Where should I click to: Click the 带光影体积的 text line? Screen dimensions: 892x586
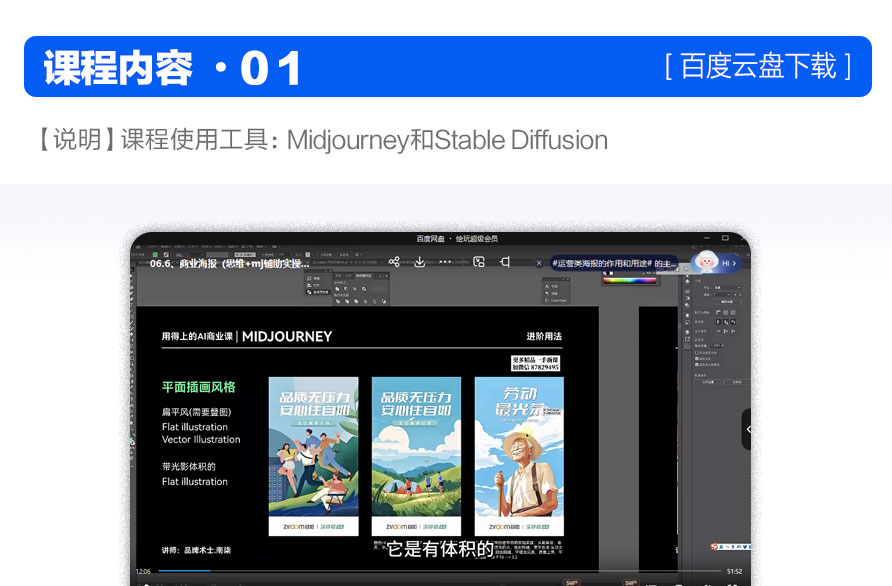(x=188, y=467)
